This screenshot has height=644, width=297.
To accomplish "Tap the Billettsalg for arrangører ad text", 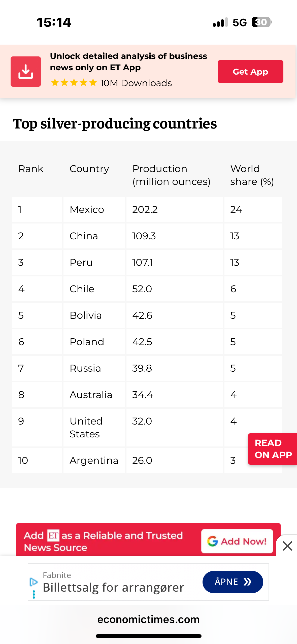I will point(113,588).
